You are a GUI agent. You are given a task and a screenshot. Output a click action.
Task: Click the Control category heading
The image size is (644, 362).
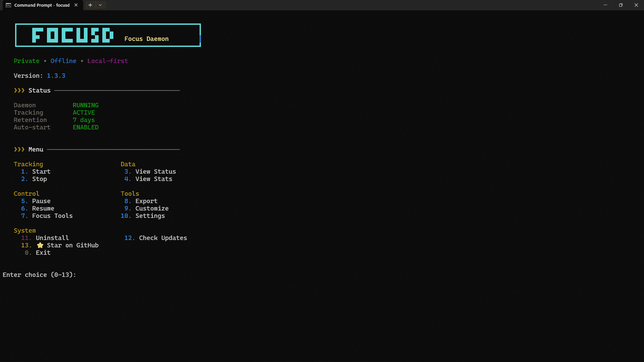click(x=26, y=194)
